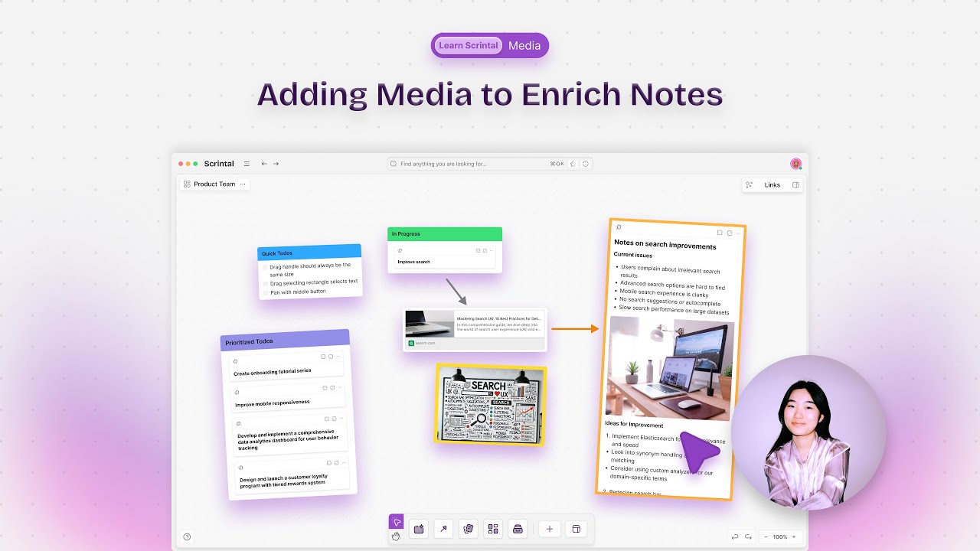980x551 pixels.
Task: Open the hamburger sidebar menu
Action: point(247,164)
